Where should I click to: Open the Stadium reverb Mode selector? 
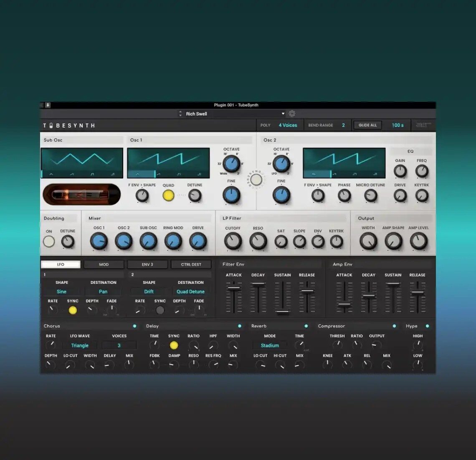[270, 345]
